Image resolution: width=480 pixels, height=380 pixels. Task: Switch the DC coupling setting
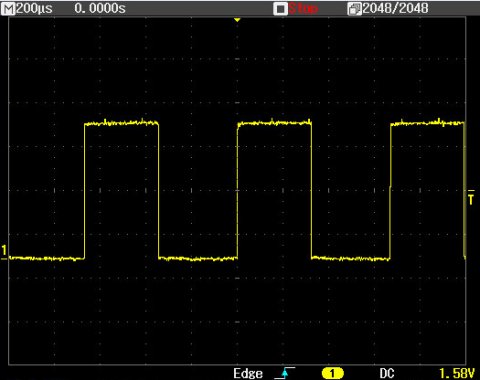click(387, 373)
